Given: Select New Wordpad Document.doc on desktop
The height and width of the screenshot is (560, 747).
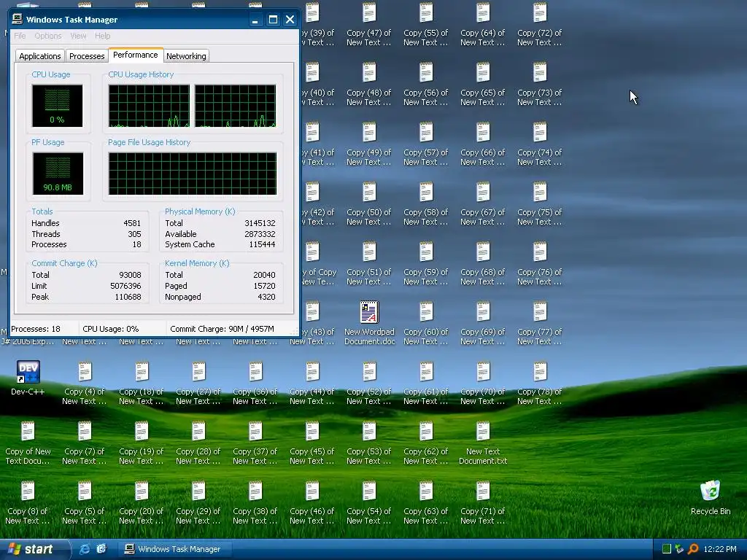Looking at the screenshot, I should click(369, 314).
